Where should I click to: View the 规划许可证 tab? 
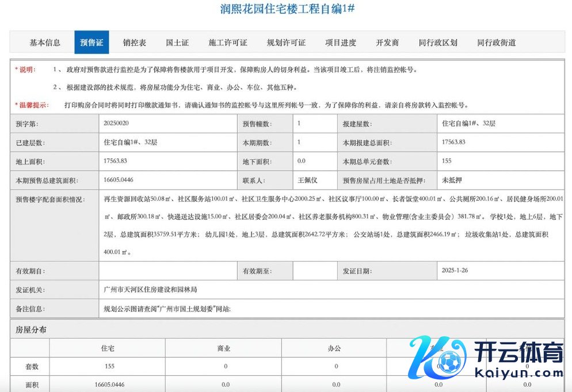[286, 43]
